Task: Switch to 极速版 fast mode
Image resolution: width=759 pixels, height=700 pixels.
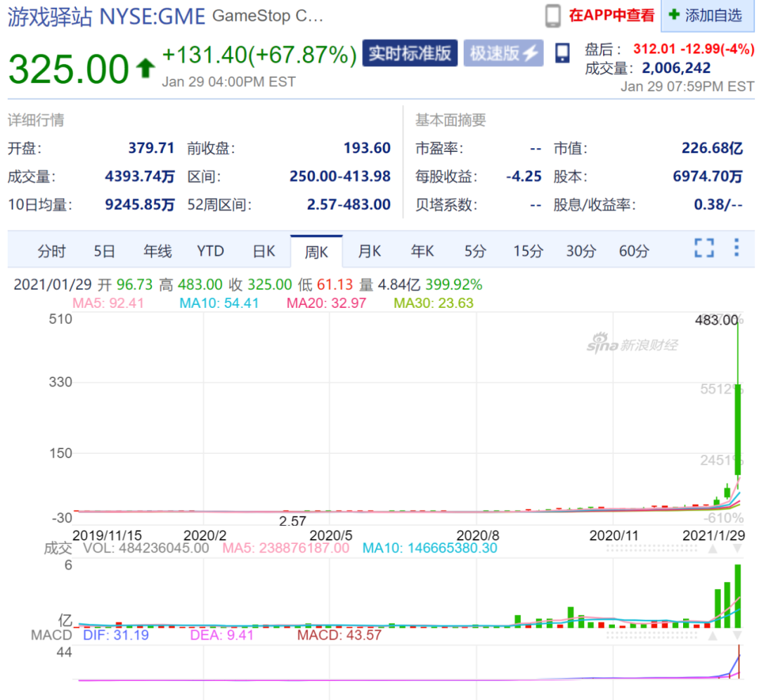Action: click(503, 53)
